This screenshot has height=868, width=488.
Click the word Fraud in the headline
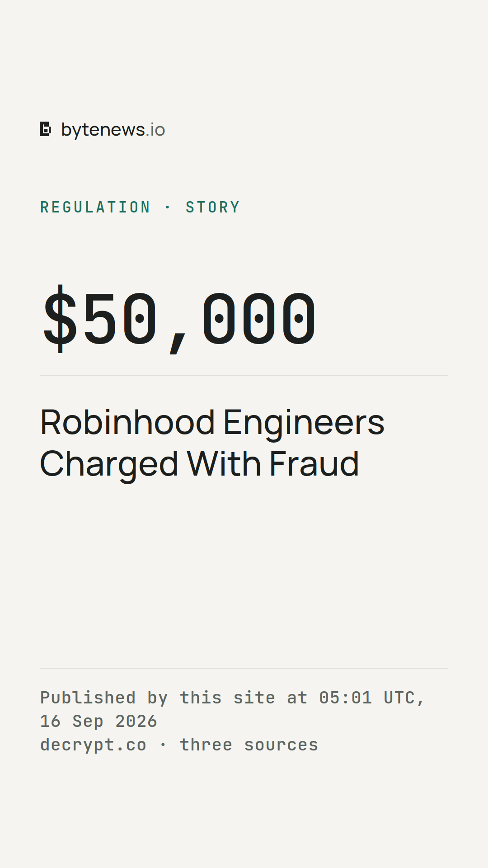tap(314, 464)
